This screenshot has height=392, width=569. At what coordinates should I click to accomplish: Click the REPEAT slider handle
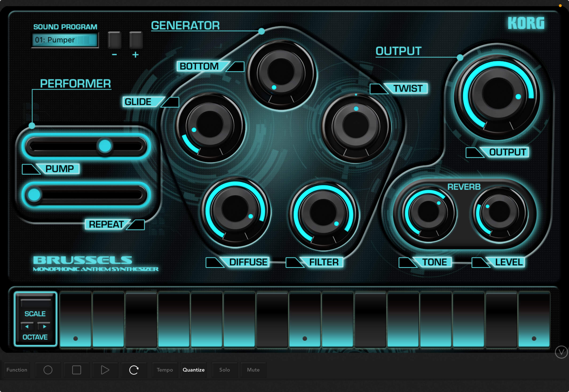pyautogui.click(x=34, y=195)
